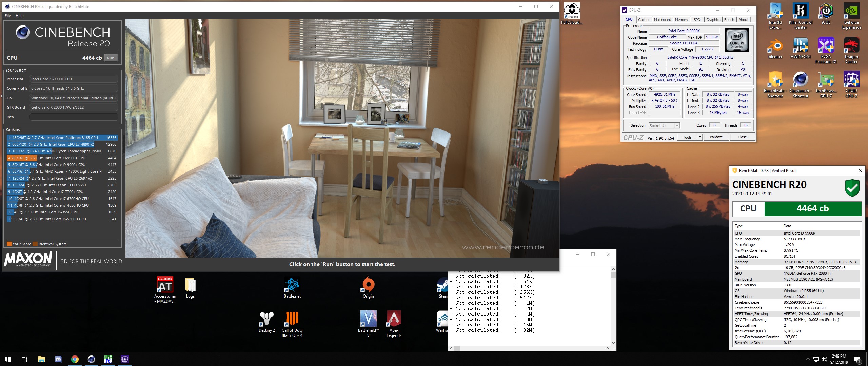Switch to CPU-Z Bench tab
The width and height of the screenshot is (868, 366).
click(729, 20)
